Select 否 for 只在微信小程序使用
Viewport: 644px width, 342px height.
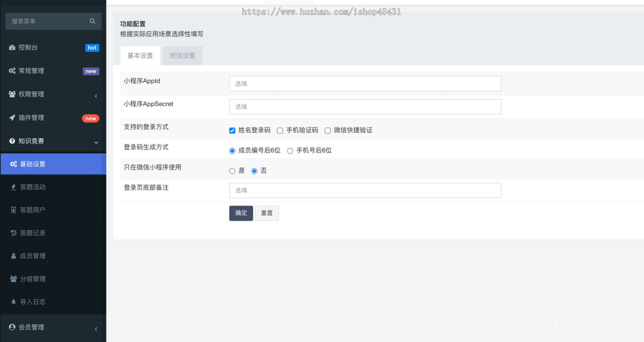pos(254,171)
